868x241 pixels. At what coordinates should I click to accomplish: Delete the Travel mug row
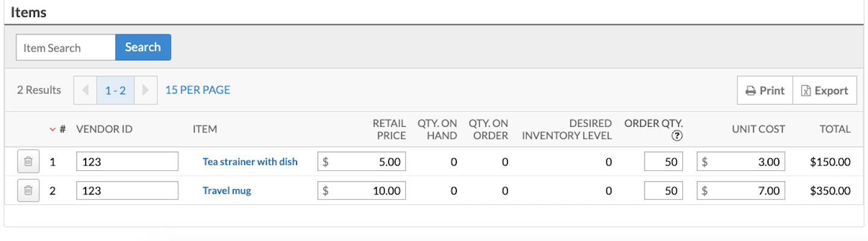coord(28,191)
